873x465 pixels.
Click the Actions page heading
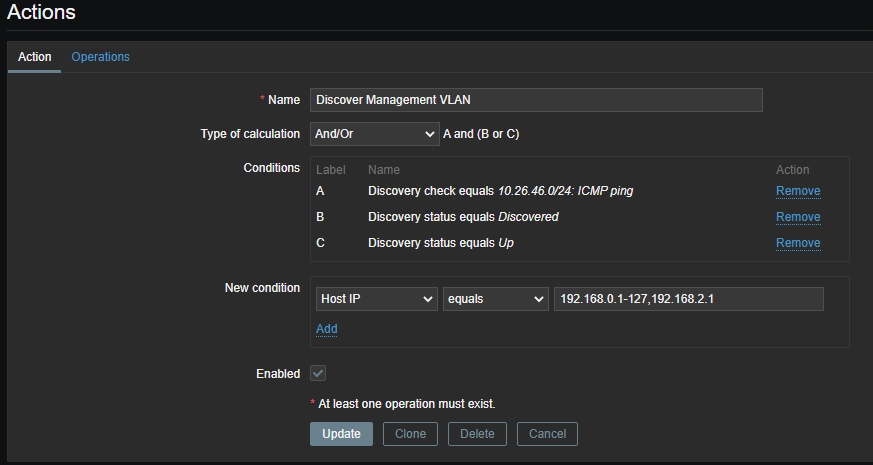41,13
